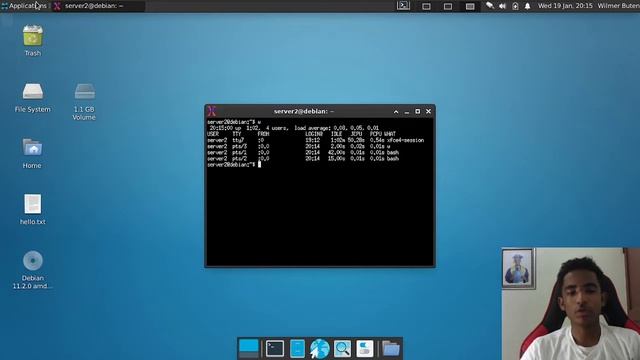Open the notifications bell icon
640x360 pixels.
coord(527,6)
